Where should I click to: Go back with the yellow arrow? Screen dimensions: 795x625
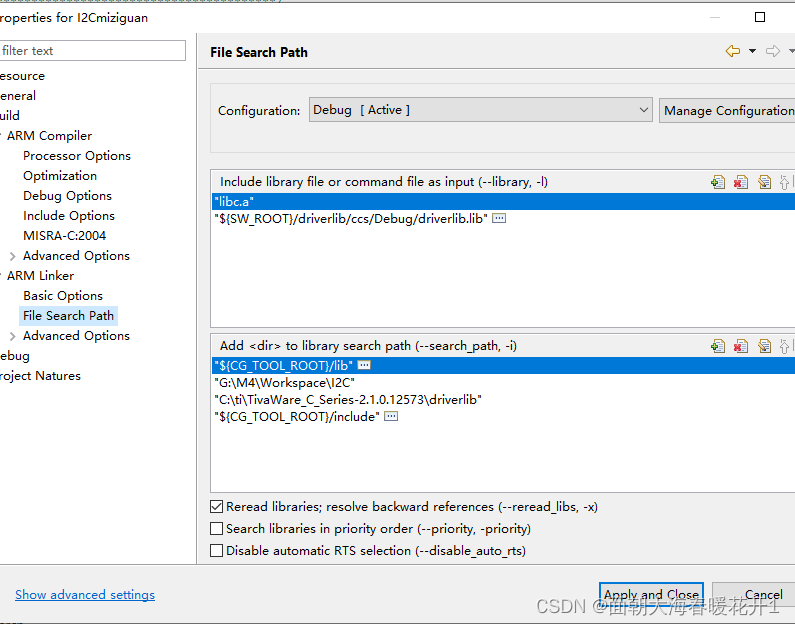733,52
